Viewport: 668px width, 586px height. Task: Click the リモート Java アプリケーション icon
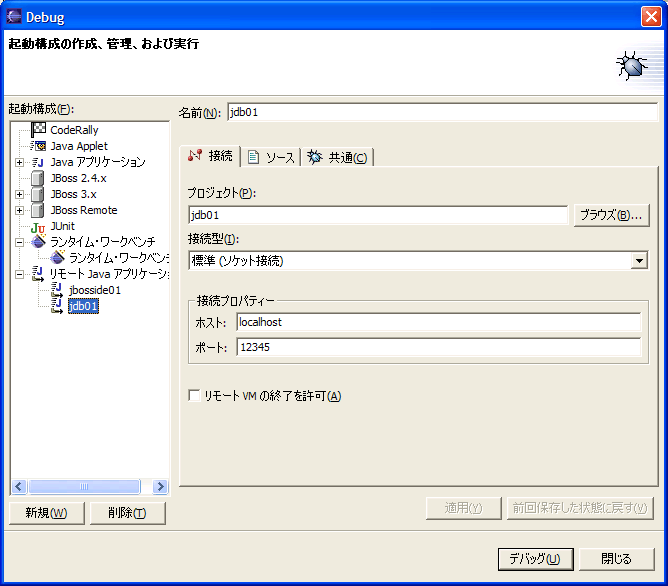click(x=38, y=274)
